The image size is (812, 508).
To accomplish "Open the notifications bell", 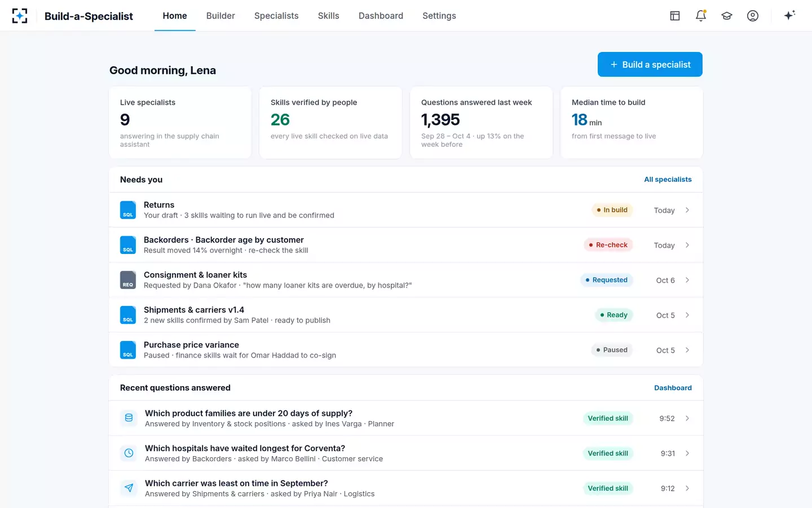I will 701,16.
